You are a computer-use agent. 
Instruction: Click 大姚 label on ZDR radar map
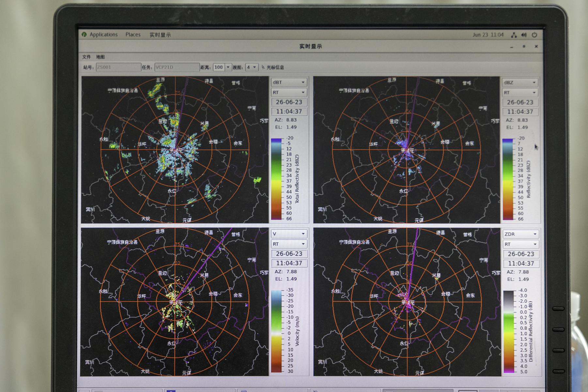[x=378, y=371]
